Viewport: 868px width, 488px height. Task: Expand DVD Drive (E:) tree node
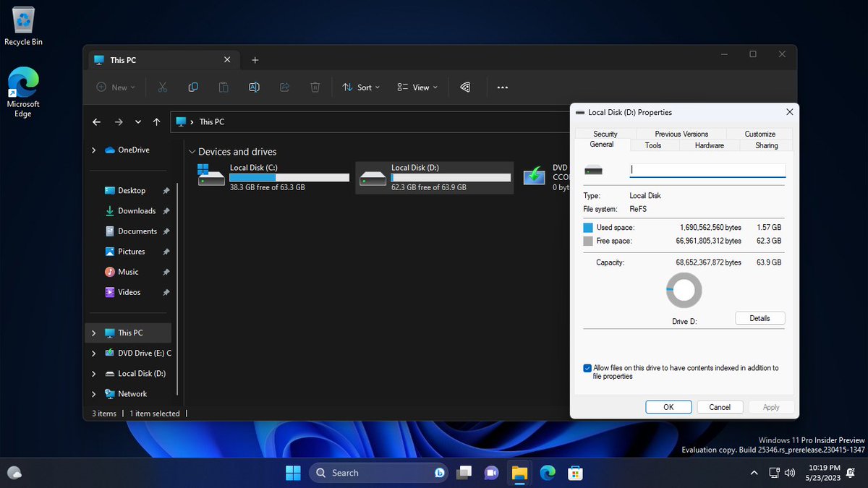[93, 354]
